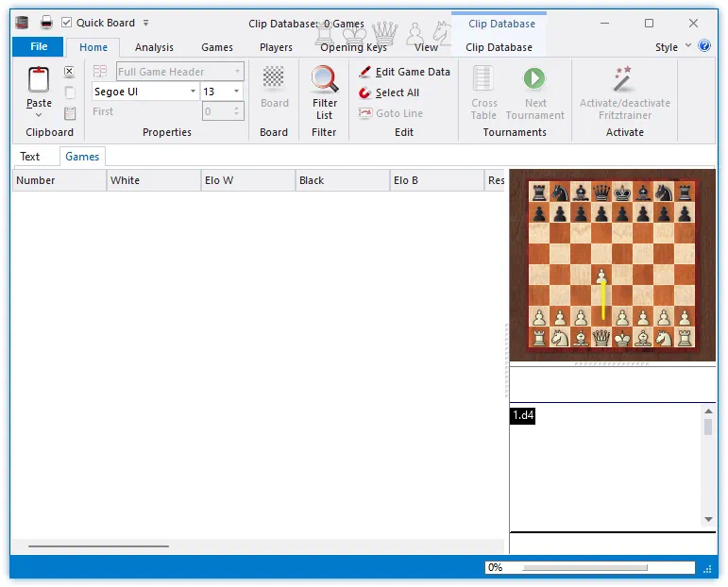Open the Cross Table icon
The image size is (728, 587).
click(x=483, y=78)
